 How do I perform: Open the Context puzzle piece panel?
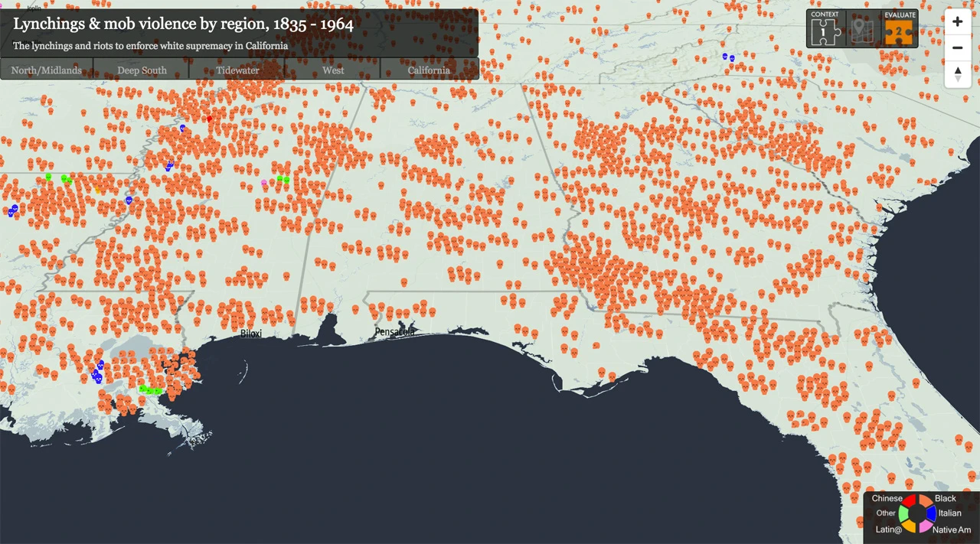[825, 31]
